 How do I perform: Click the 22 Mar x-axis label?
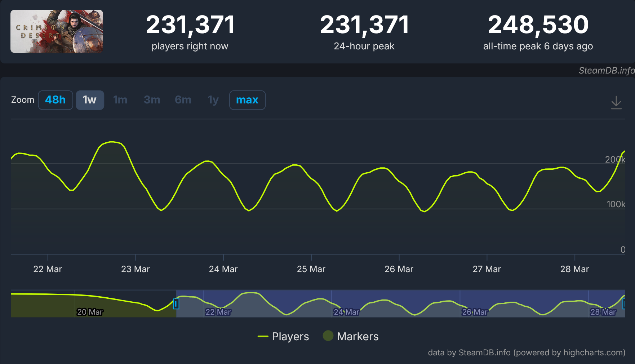[48, 269]
